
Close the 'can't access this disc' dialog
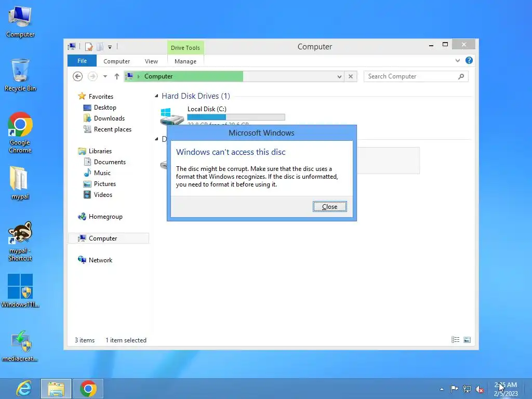click(x=329, y=207)
